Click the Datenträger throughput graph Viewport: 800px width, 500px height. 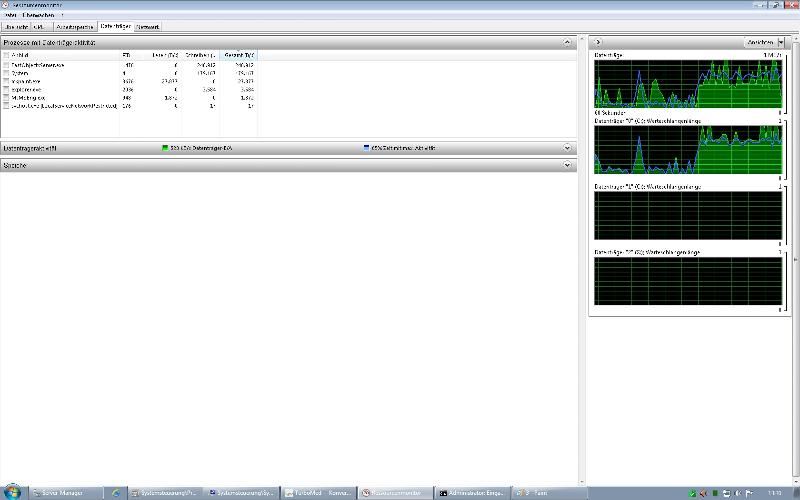[688, 84]
